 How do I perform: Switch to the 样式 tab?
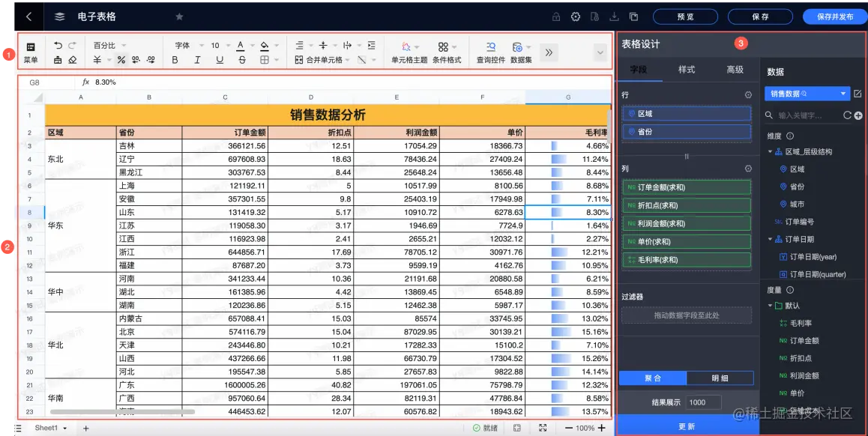coord(687,70)
